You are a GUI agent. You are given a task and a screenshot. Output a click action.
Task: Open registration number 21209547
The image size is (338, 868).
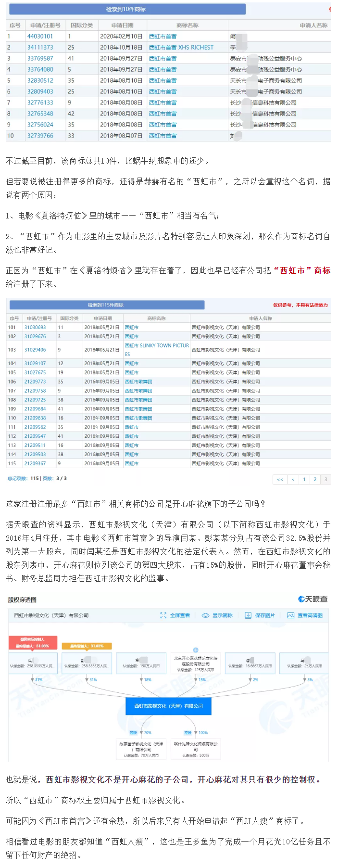35,436
